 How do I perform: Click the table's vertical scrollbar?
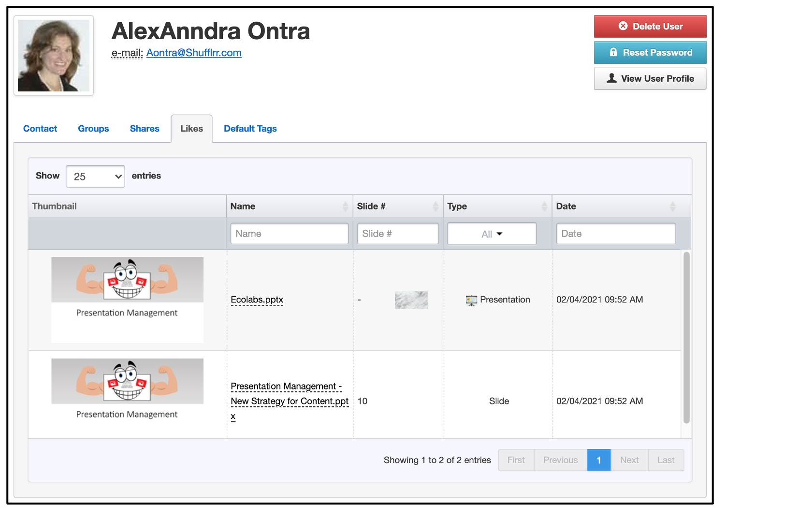point(686,338)
